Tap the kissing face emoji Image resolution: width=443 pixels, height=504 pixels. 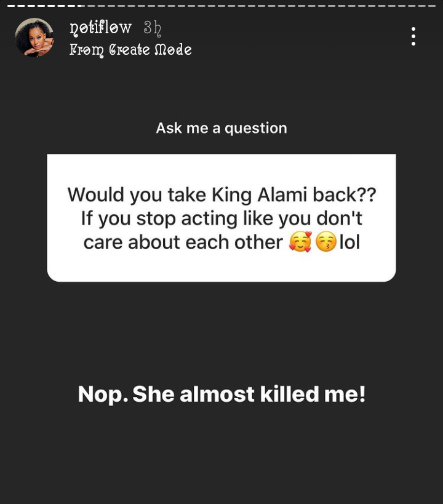click(325, 242)
